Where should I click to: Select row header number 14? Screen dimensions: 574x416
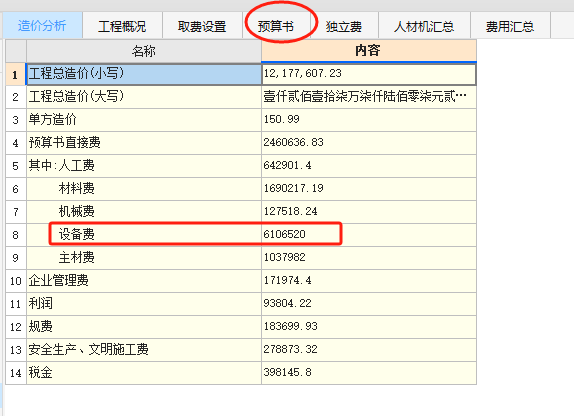click(x=16, y=373)
